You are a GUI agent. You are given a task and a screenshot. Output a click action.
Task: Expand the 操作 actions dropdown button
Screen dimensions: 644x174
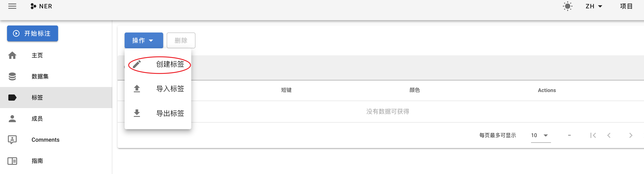(x=143, y=40)
